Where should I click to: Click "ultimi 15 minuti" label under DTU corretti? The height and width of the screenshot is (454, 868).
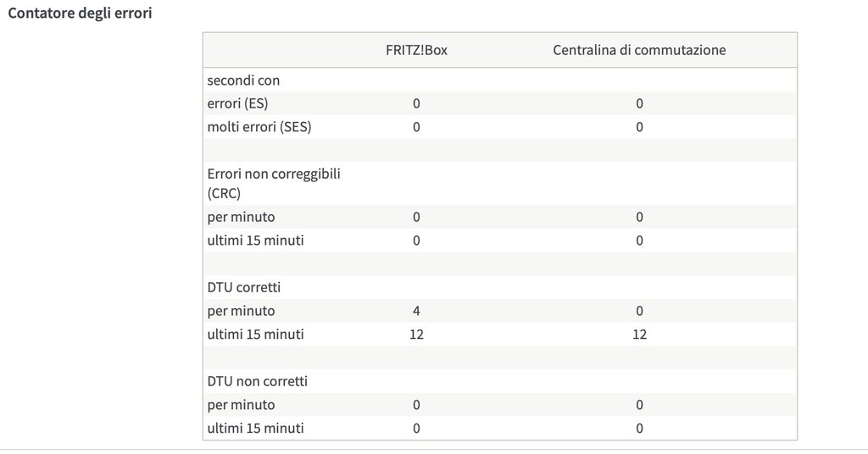(x=256, y=335)
